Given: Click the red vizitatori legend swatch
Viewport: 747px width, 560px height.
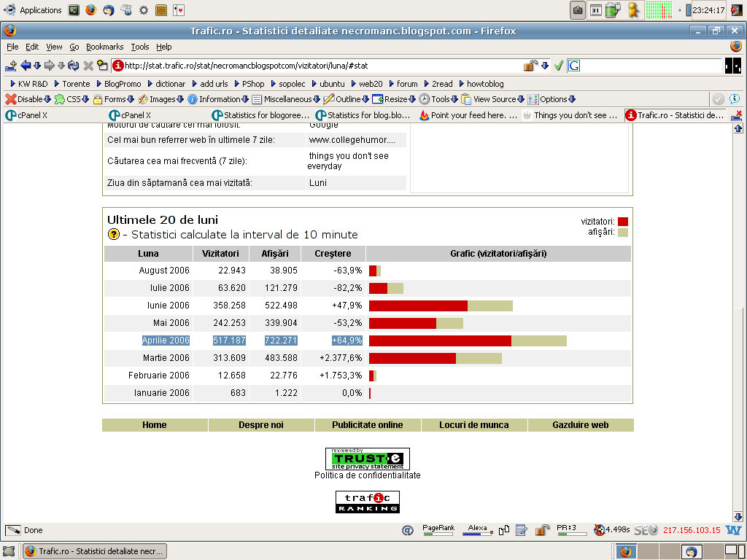Looking at the screenshot, I should (623, 222).
